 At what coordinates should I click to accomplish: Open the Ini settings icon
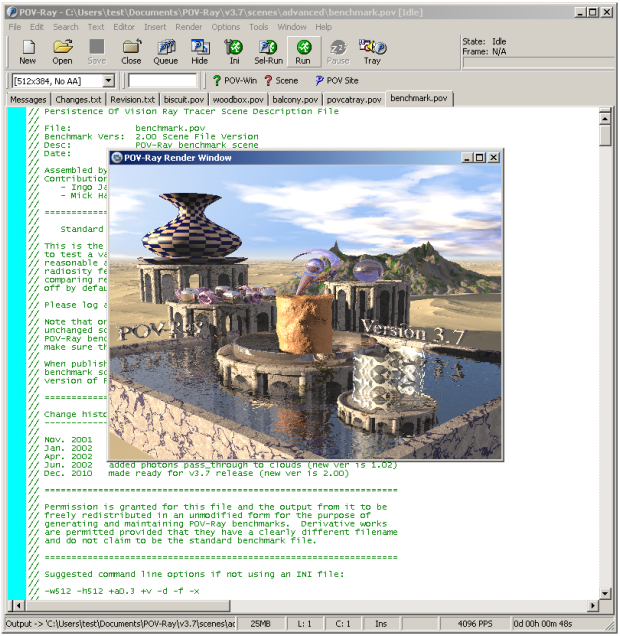click(x=234, y=52)
